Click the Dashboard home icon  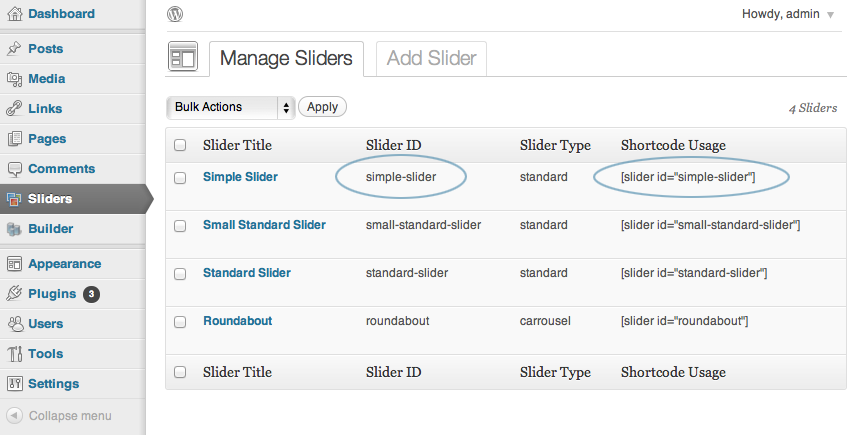[15, 14]
